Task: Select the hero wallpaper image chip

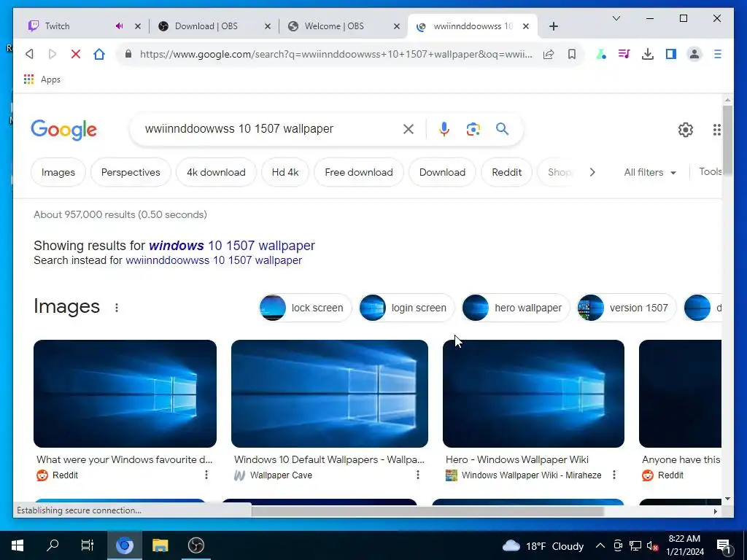Action: pyautogui.click(x=516, y=308)
